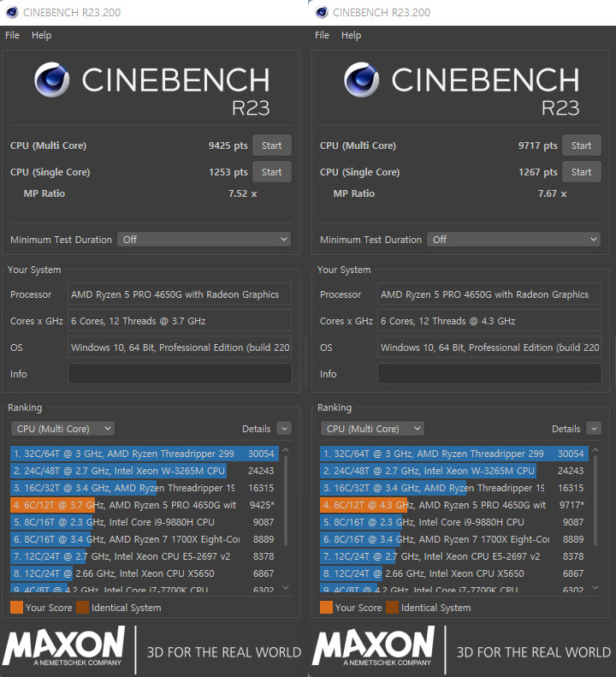Select your score row 9425* in left ranking

tap(145, 505)
